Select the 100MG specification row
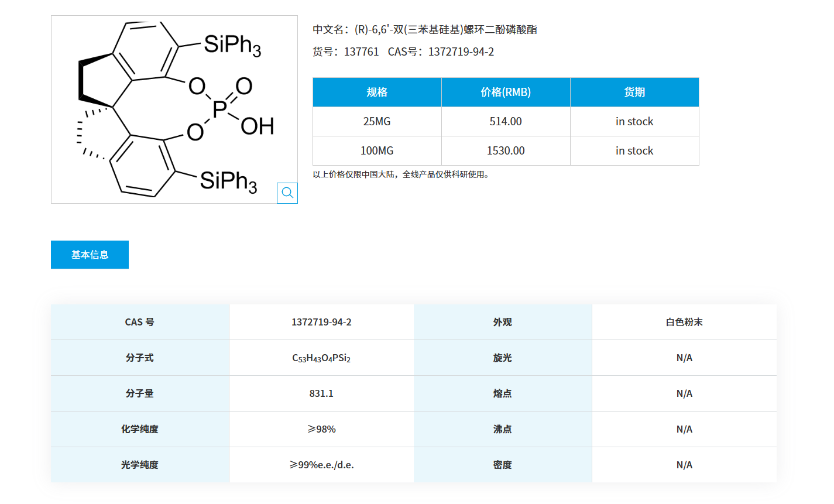 pyautogui.click(x=376, y=150)
